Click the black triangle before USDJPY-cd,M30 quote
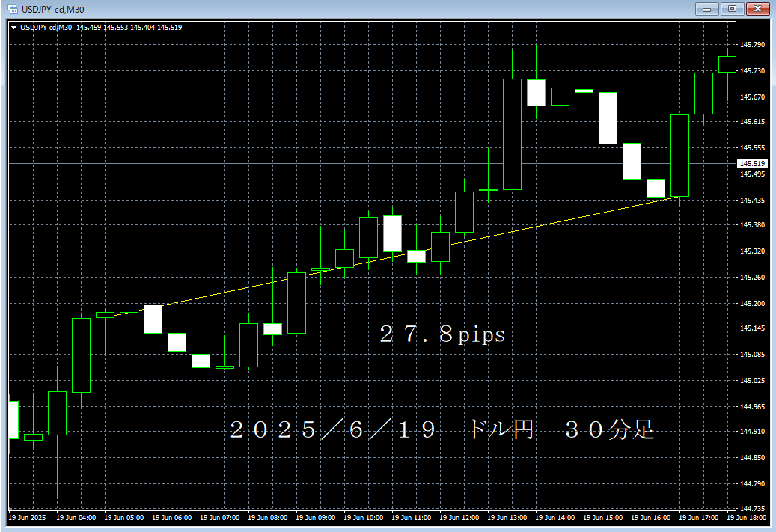This screenshot has height=532, width=776. click(13, 26)
